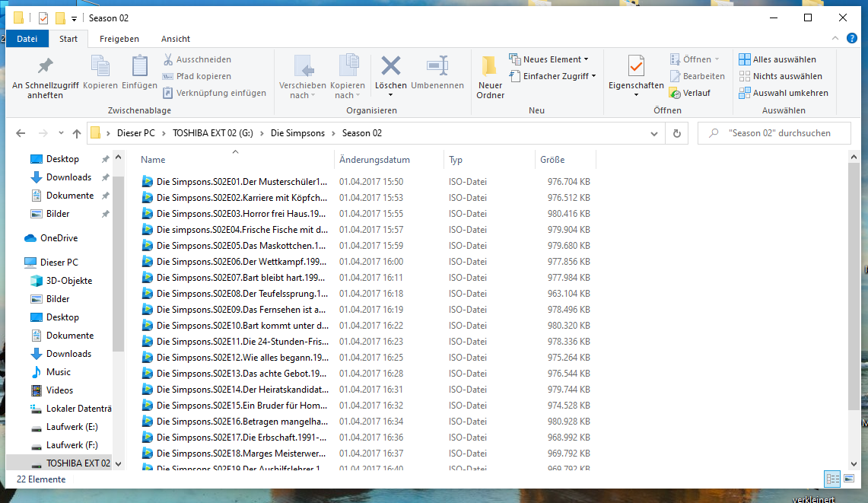Click the Kopieren ribbon icon

[x=100, y=72]
